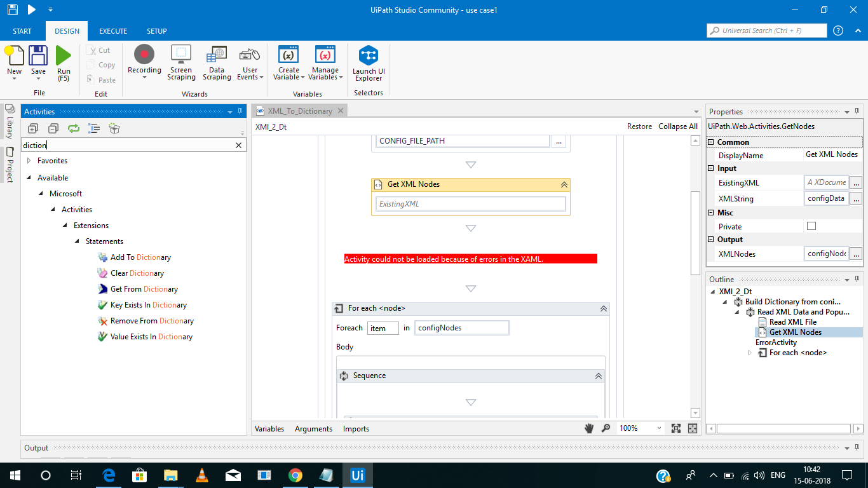Toggle the Private checkbox in Properties
868x488 pixels.
point(811,226)
